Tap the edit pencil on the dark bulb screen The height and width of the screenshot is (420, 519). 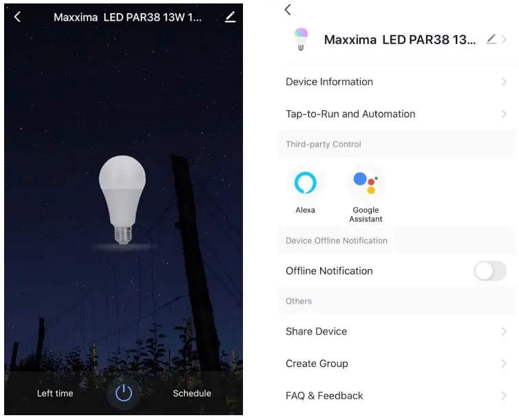[231, 17]
